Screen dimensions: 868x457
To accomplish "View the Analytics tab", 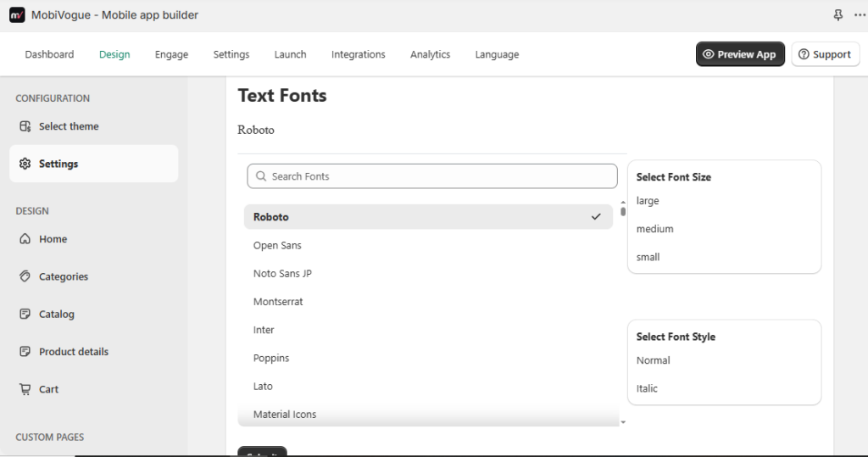I will 430,54.
